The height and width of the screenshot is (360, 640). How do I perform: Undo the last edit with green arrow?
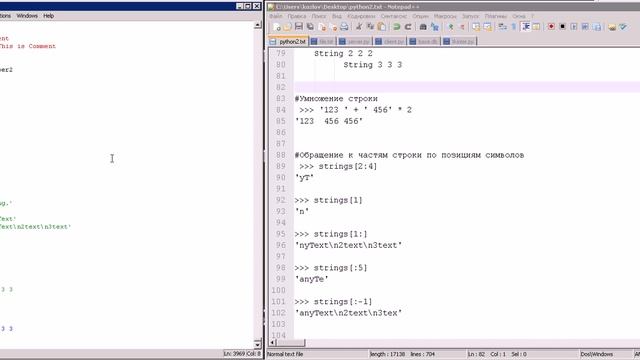click(396, 27)
